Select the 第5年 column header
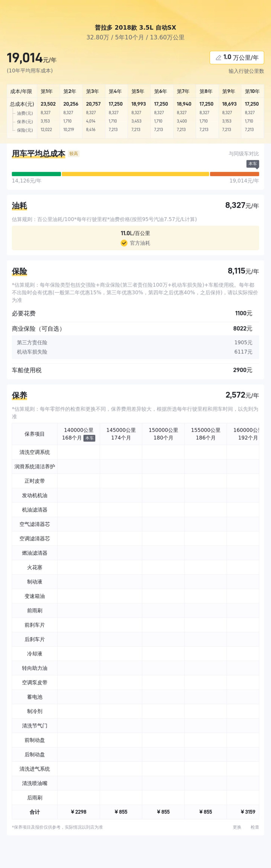Image resolution: width=271 pixels, height=868 pixels. pos(138,91)
